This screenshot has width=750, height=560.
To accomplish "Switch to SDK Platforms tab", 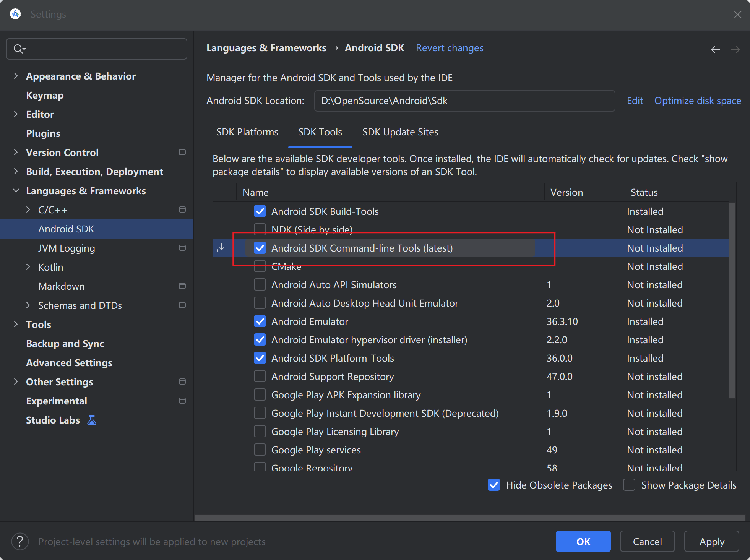I will pyautogui.click(x=247, y=132).
